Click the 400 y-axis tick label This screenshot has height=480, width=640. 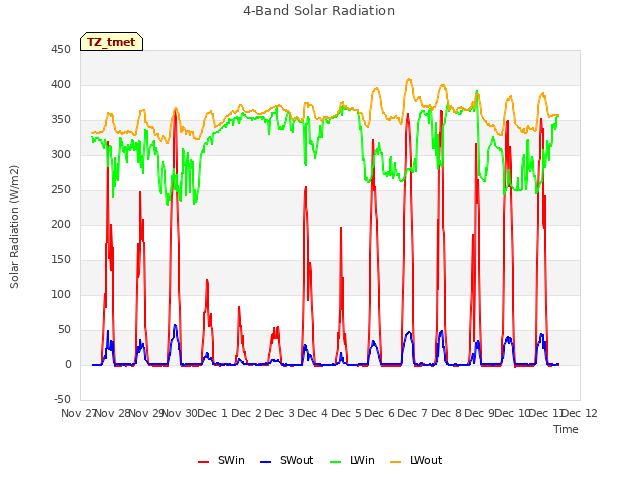pyautogui.click(x=61, y=84)
